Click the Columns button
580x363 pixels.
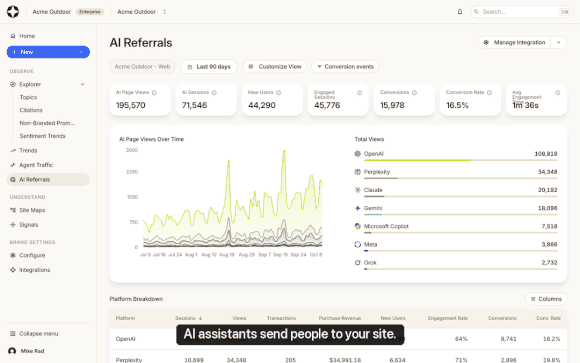[546, 299]
